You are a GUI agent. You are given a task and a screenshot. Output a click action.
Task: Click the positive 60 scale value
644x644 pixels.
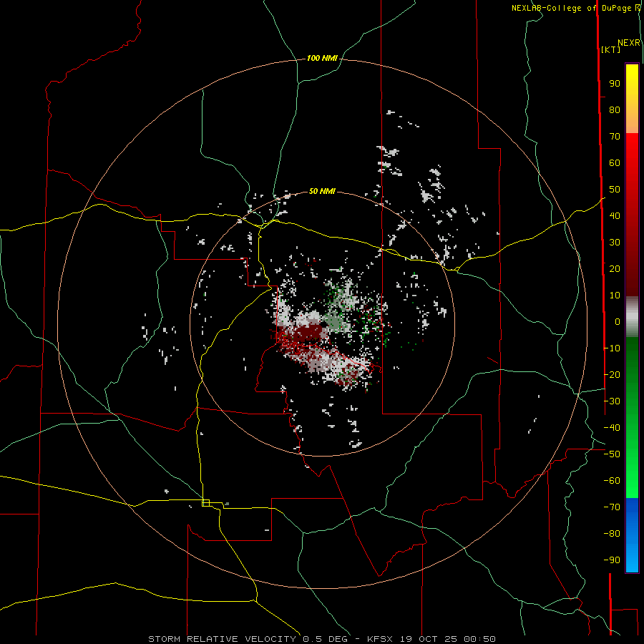coord(615,163)
